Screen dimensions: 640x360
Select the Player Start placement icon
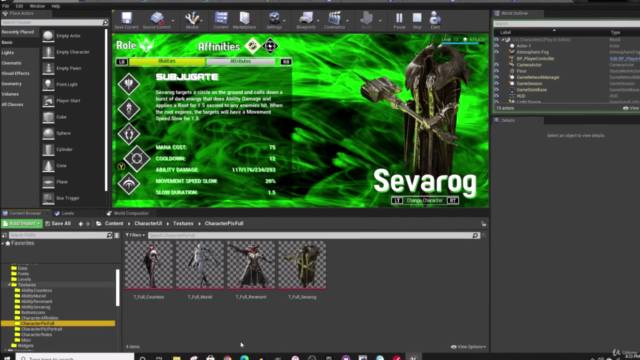48,101
